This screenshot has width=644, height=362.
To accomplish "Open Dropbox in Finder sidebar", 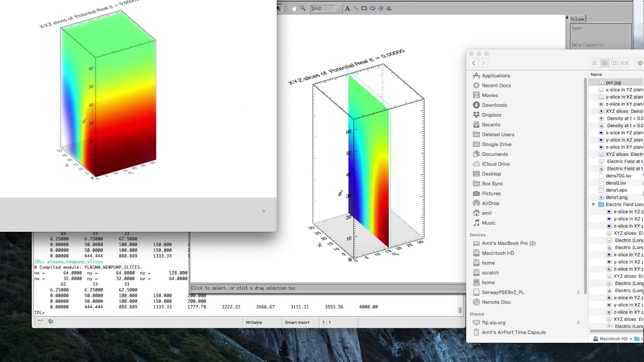I will [492, 115].
